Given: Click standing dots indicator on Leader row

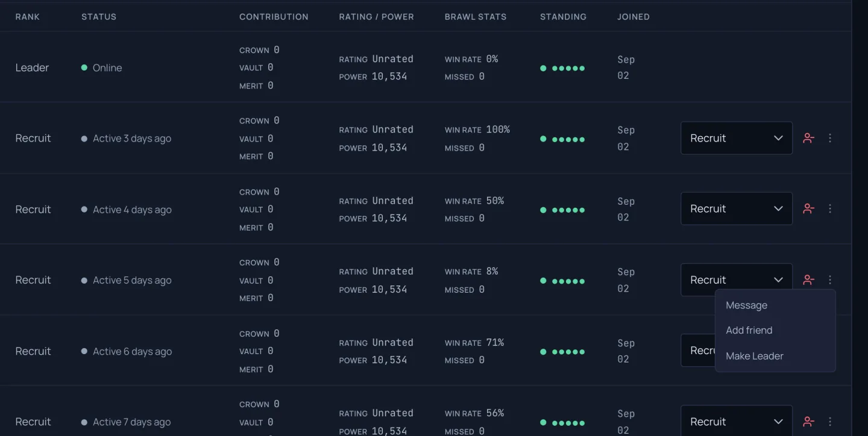Looking at the screenshot, I should point(562,68).
